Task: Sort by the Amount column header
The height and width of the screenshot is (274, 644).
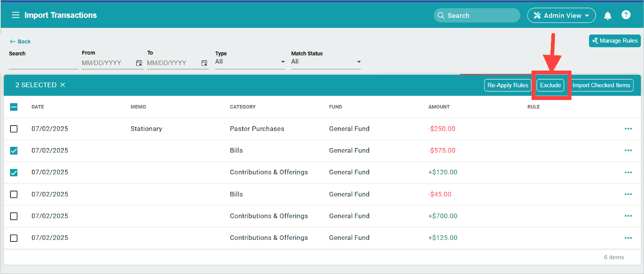Action: tap(439, 107)
